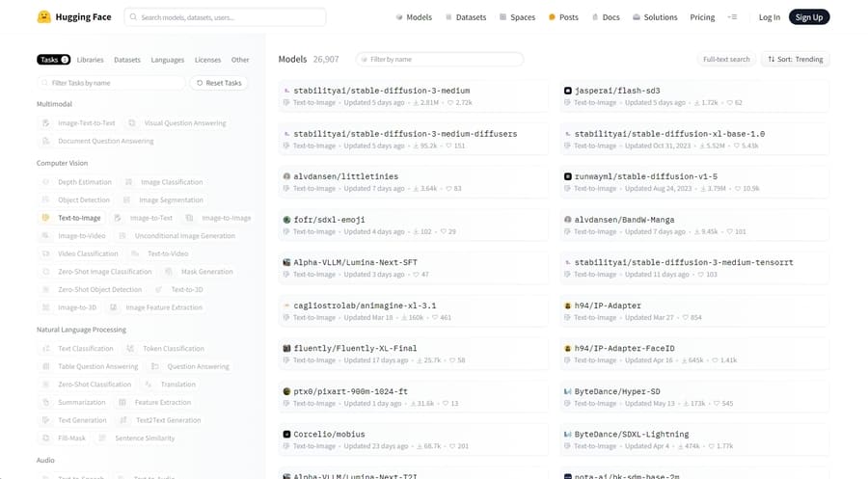Viewport: 868px width, 479px height.
Task: Open the h94/IP-Adapter-FaceID model card
Action: 694,354
